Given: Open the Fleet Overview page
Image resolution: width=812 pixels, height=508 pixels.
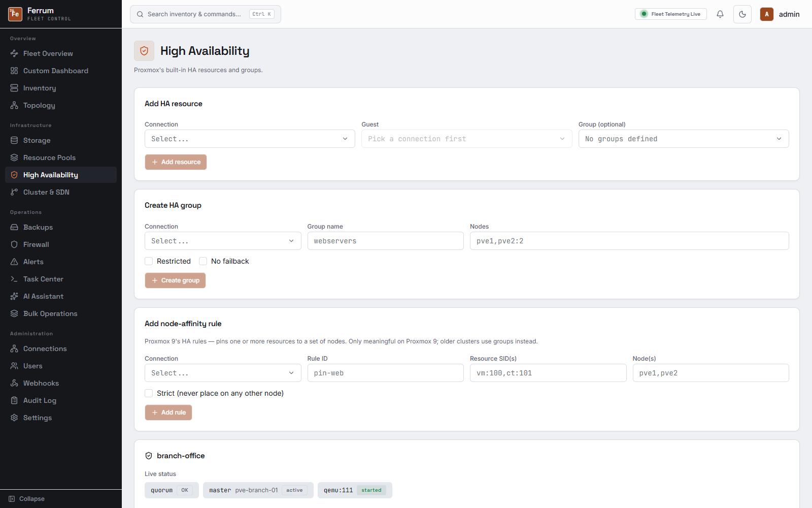Looking at the screenshot, I should 61,53.
